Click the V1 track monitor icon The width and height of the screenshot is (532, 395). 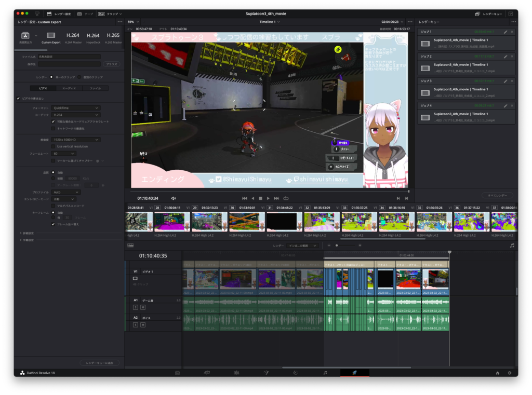click(x=136, y=278)
